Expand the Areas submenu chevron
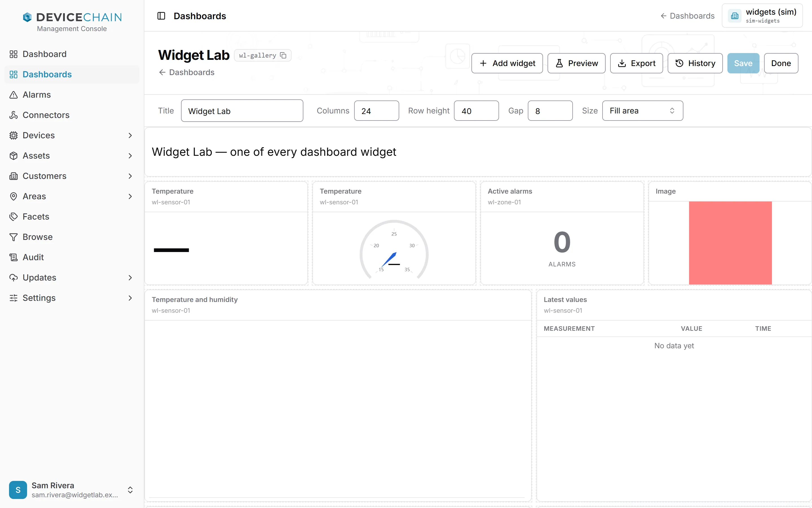The width and height of the screenshot is (812, 508). pos(130,196)
